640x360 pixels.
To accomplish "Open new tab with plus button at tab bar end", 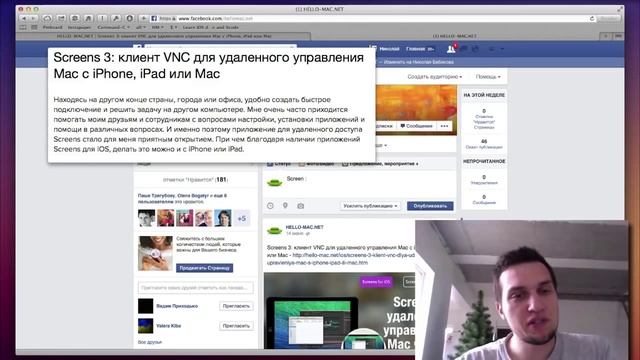I will (x=606, y=36).
